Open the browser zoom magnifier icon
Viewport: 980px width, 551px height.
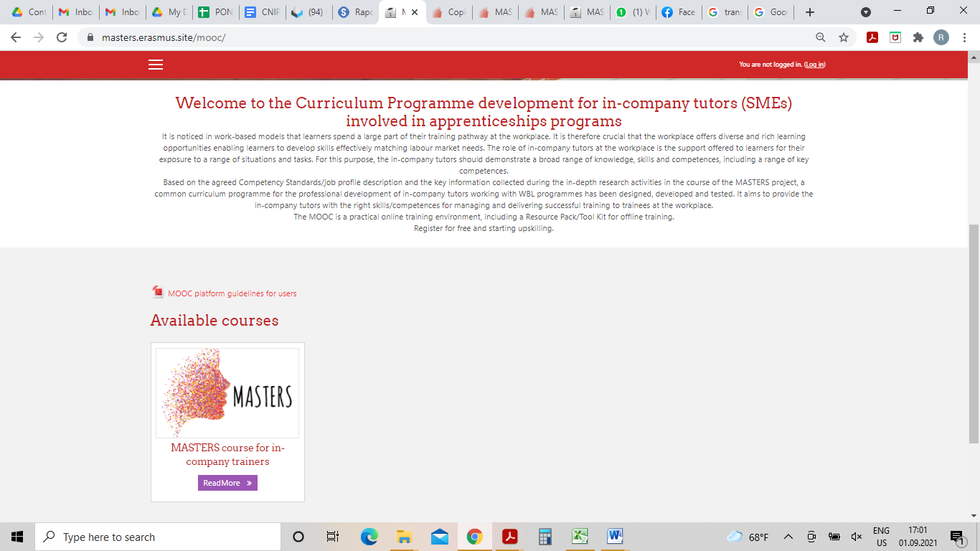click(x=821, y=37)
